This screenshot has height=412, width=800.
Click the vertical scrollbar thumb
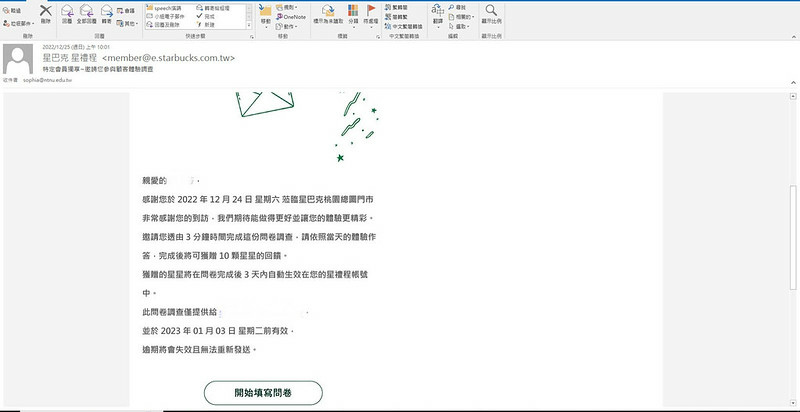coord(793,237)
